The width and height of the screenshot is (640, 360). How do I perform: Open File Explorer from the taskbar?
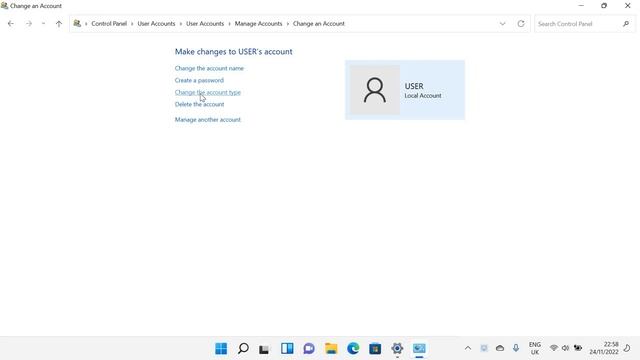pyautogui.click(x=331, y=349)
